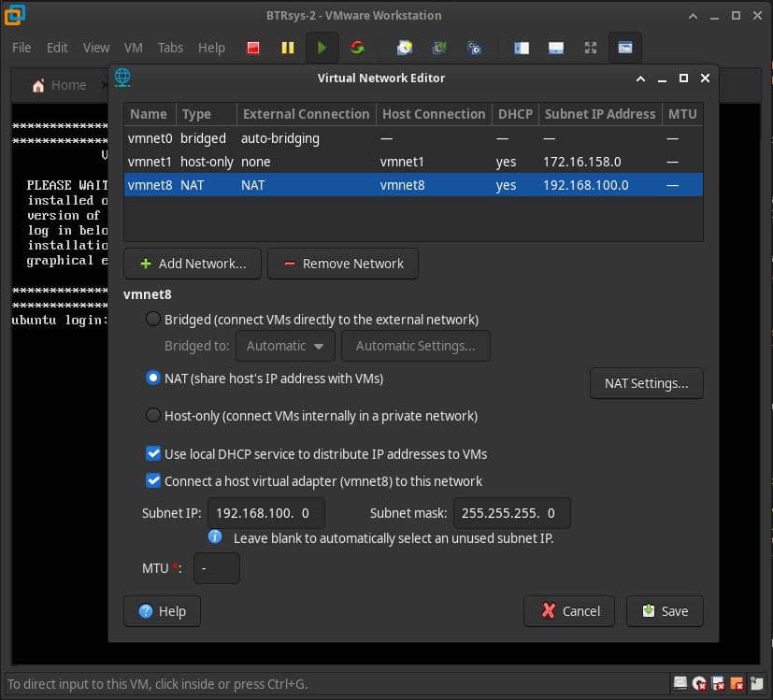Open the Bridged to Automatic dropdown
Image resolution: width=773 pixels, height=700 pixels.
point(285,346)
